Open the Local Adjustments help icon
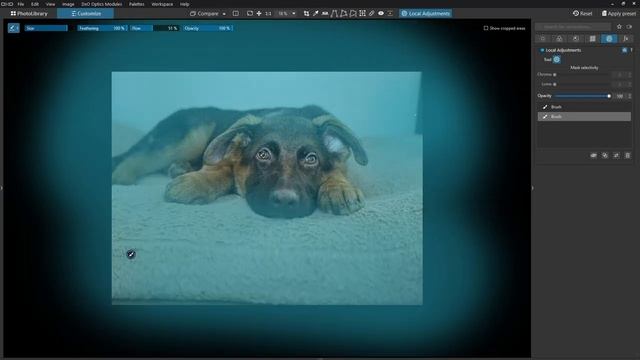The height and width of the screenshot is (360, 640). pos(631,50)
